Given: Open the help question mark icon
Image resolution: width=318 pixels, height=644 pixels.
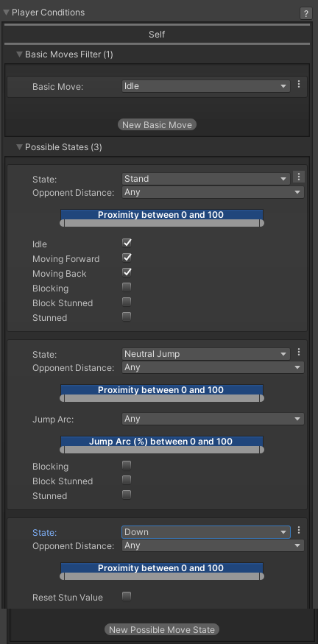Looking at the screenshot, I should tap(305, 13).
